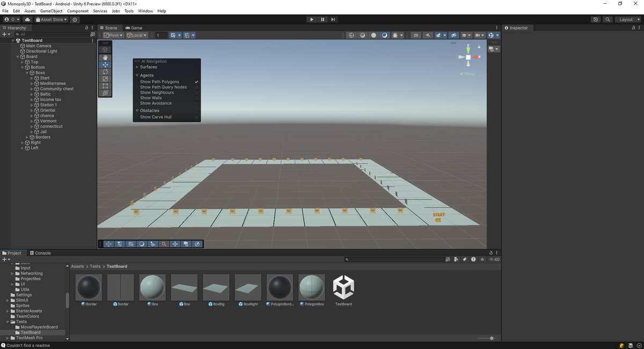Toggle 2D view mode
The image size is (644, 349).
pyautogui.click(x=415, y=35)
